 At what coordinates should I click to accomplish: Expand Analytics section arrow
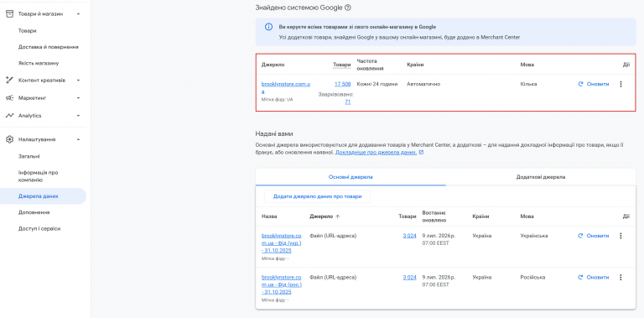[x=78, y=116]
